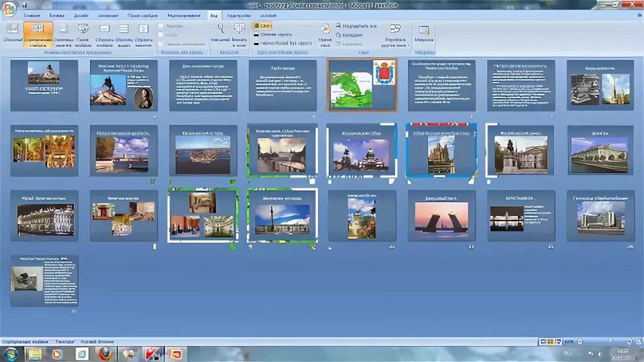Click Normal view icon in status bar
Screen dimensions: 644x362
543,341
